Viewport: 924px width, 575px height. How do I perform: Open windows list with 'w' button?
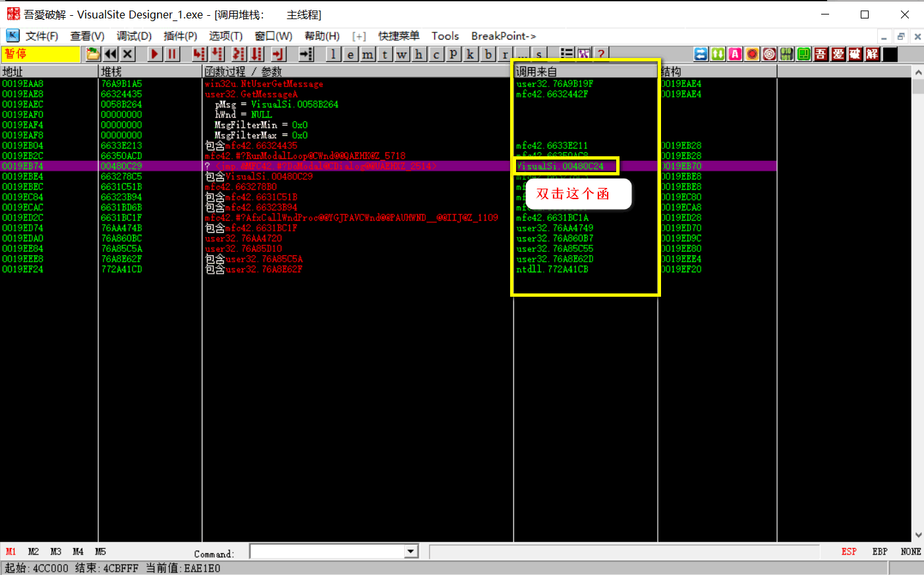402,54
